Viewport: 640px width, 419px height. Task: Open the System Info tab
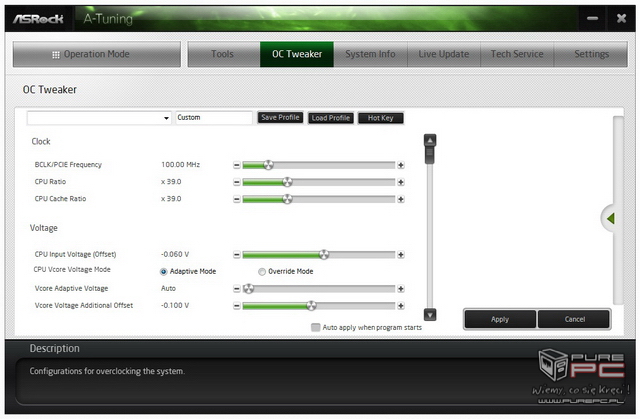coord(371,54)
